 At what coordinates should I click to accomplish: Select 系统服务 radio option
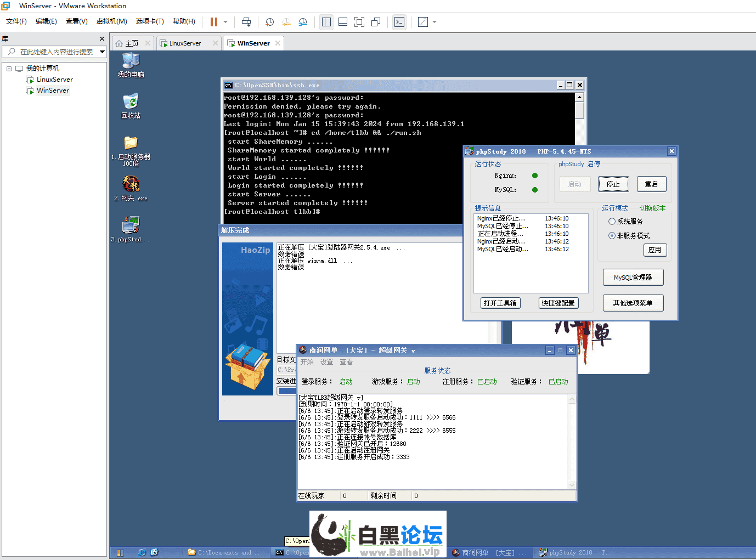[625, 222]
